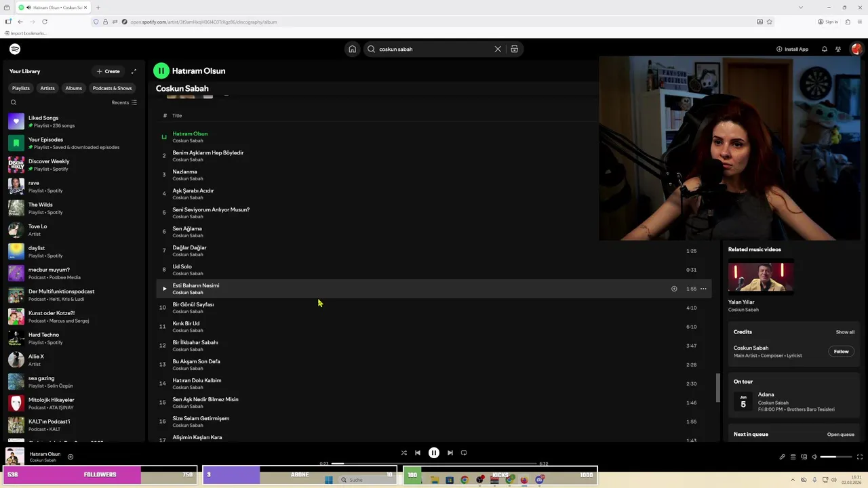Filter library by Podcasts & Shows
Viewport: 868px width, 488px height.
[112, 88]
